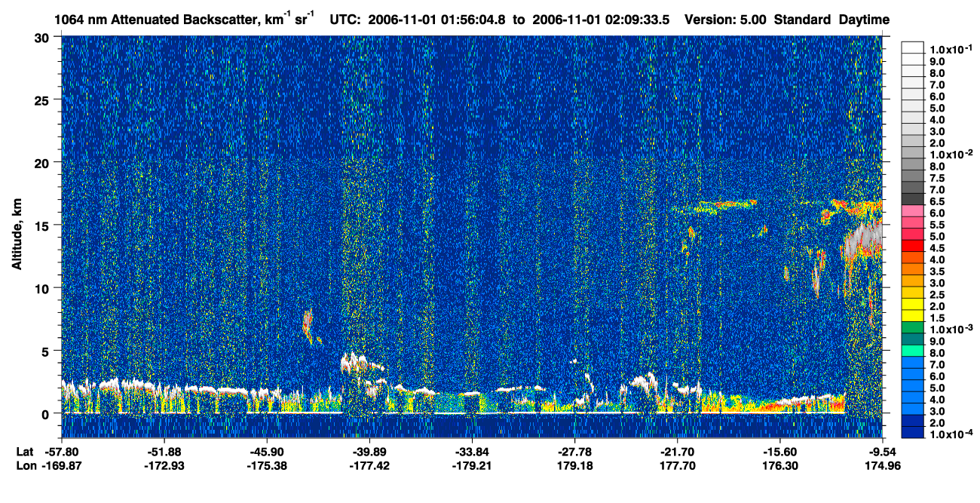Image resolution: width=980 pixels, height=503 pixels.
Task: Click longitude value -169.87
Action: pos(62,465)
